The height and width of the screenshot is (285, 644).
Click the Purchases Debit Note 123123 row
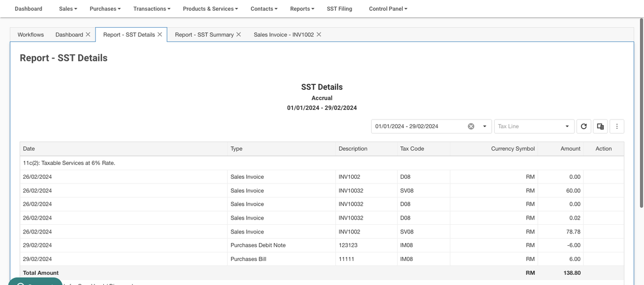(258, 245)
